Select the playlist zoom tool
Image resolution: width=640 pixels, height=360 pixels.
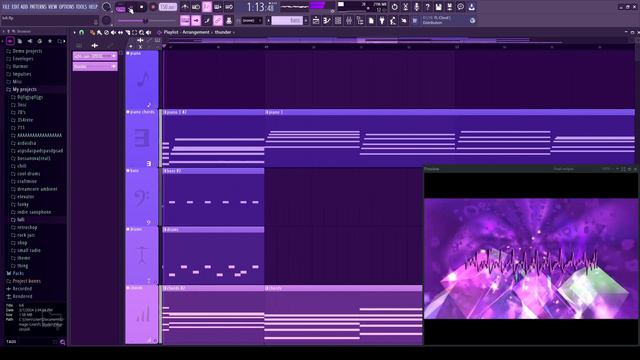(x=141, y=32)
